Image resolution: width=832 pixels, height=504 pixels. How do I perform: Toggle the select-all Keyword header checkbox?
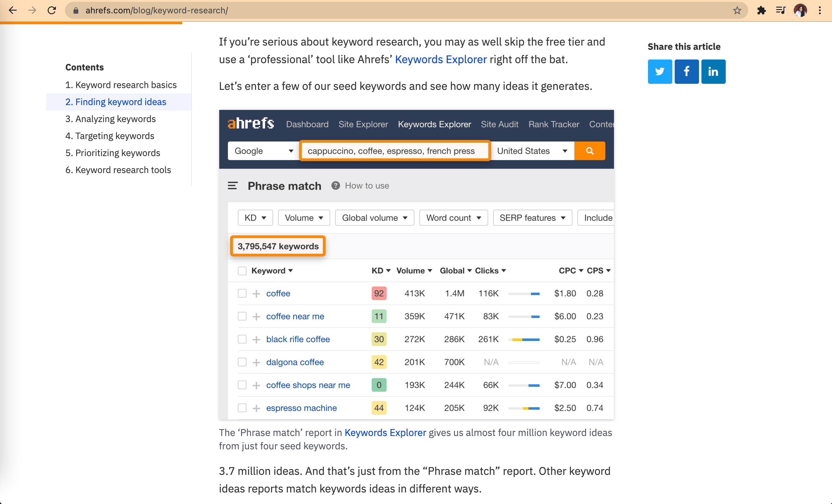coord(242,271)
